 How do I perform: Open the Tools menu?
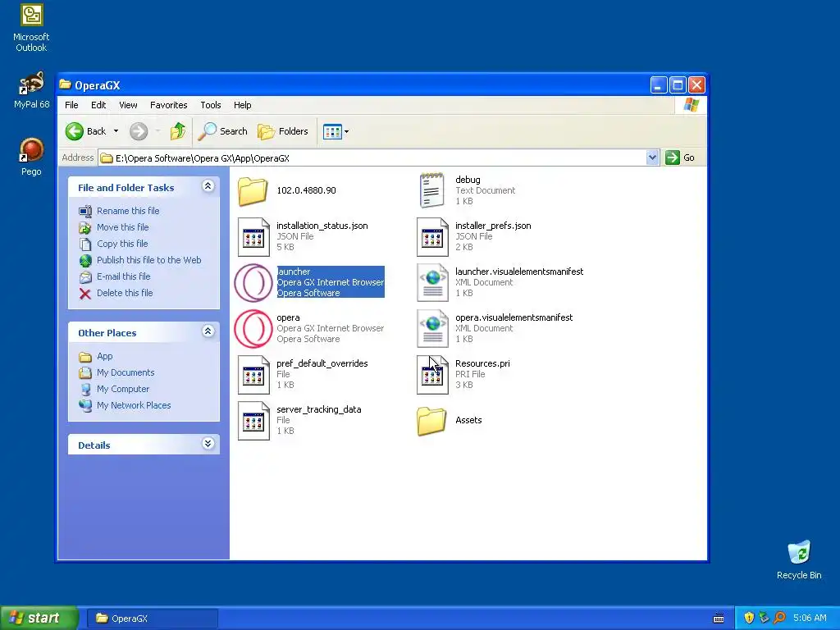pyautogui.click(x=211, y=105)
